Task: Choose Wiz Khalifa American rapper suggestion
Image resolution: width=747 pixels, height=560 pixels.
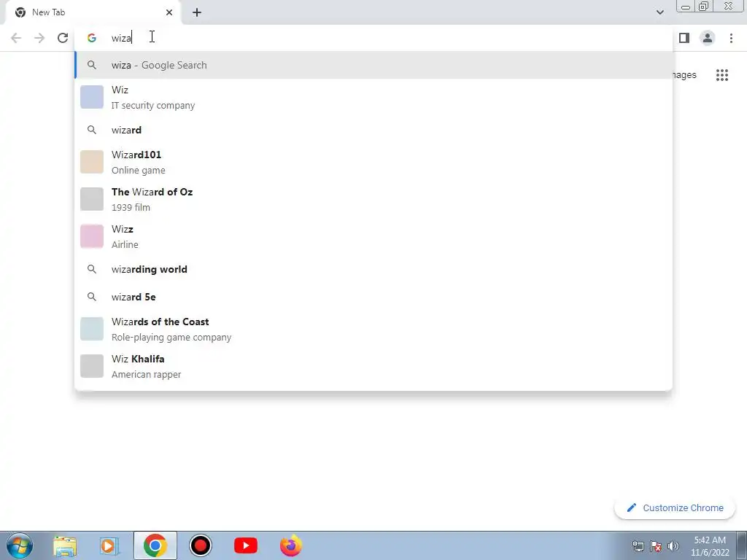Action: click(x=373, y=366)
